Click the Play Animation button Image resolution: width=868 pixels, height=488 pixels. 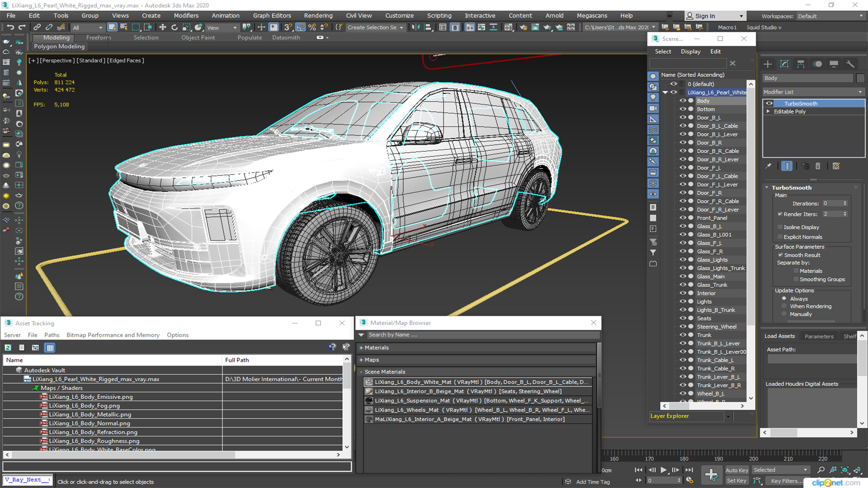(x=664, y=470)
